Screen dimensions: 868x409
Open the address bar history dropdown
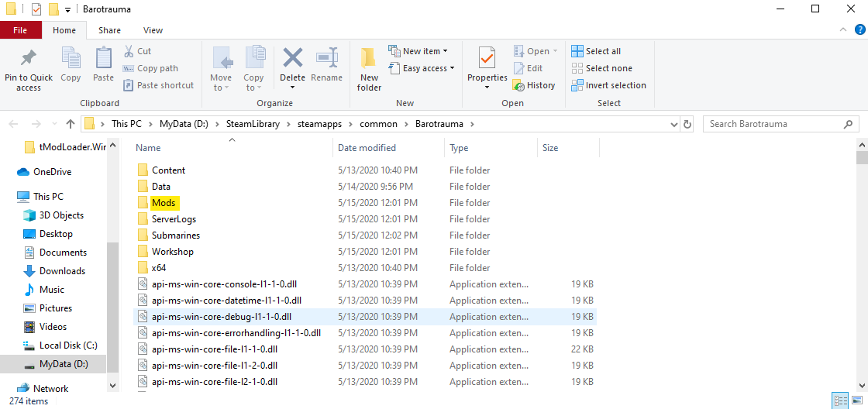673,124
